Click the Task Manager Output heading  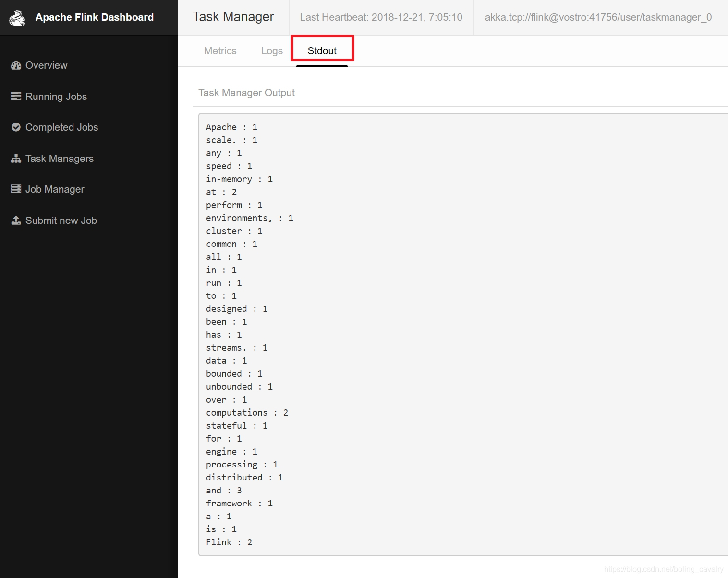(247, 93)
